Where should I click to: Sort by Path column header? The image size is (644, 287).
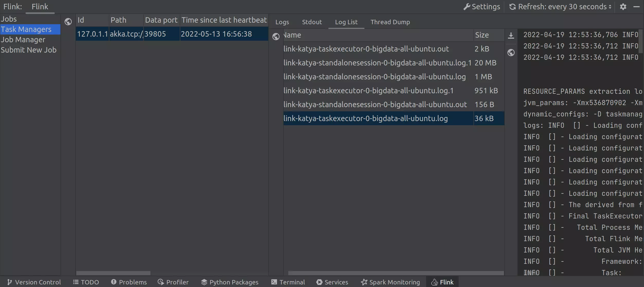[x=126, y=20]
